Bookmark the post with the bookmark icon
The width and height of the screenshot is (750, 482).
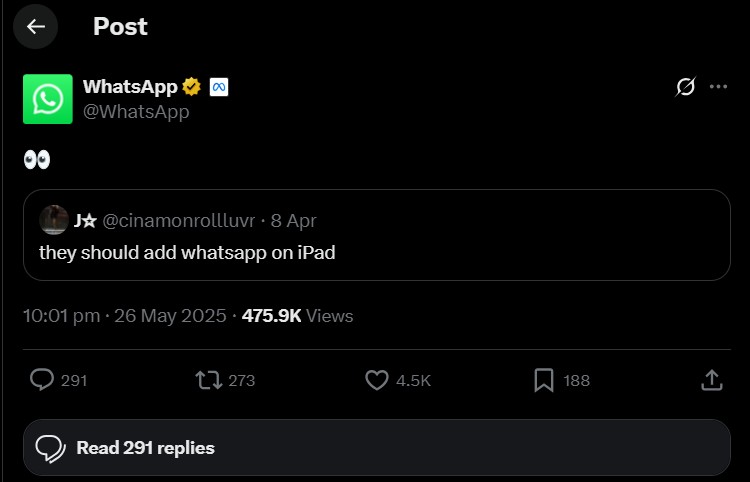(x=544, y=380)
